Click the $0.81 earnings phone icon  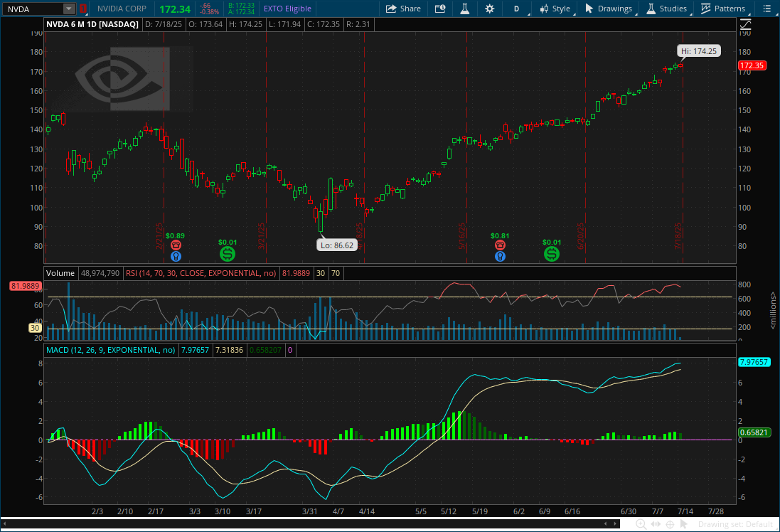coord(500,245)
